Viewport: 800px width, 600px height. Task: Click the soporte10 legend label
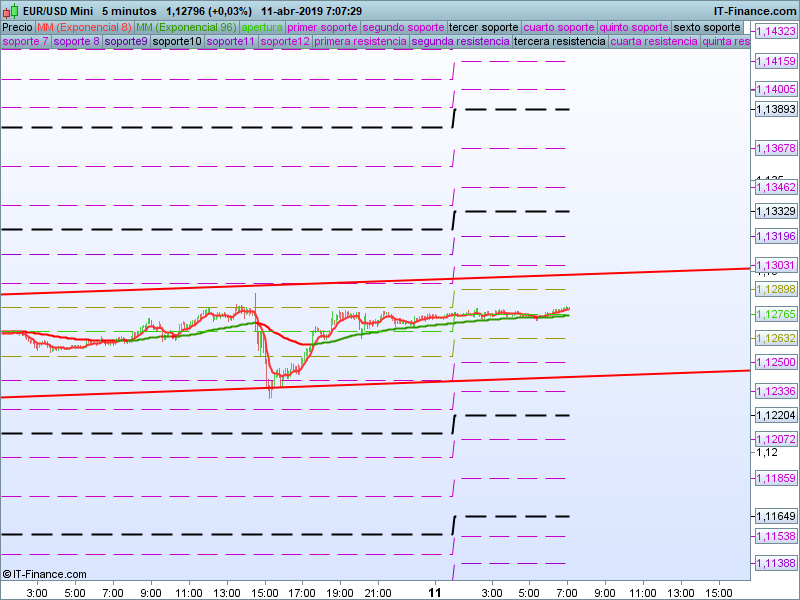coord(177,42)
